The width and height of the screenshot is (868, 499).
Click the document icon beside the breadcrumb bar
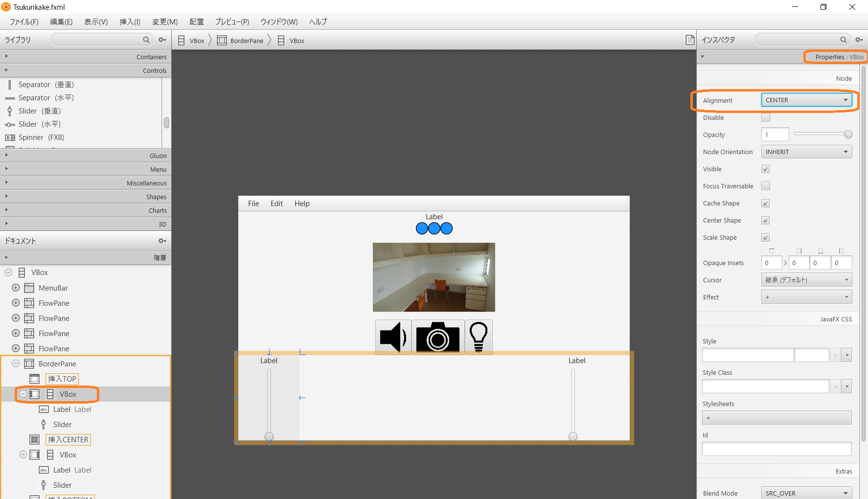click(x=690, y=40)
